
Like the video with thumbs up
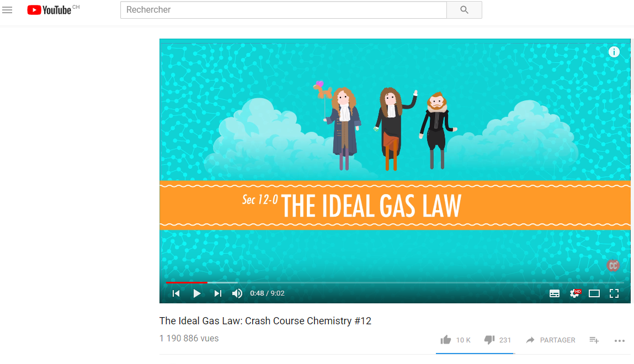(x=446, y=340)
